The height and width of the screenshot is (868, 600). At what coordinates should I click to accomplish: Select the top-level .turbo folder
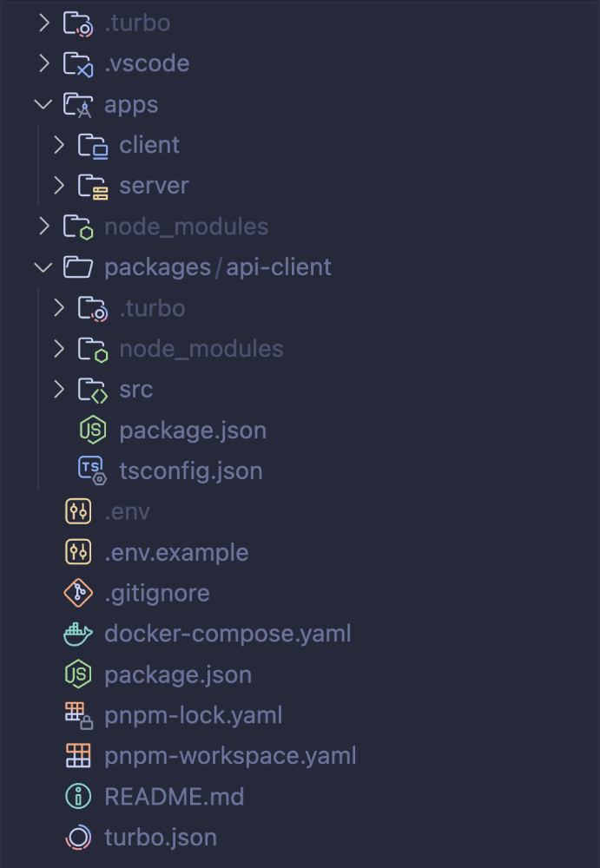pos(136,23)
